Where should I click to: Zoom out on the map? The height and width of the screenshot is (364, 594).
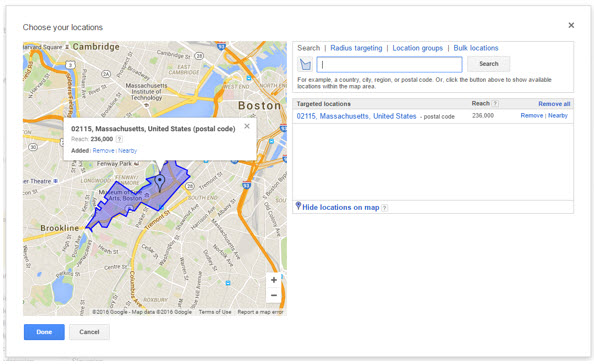(274, 295)
